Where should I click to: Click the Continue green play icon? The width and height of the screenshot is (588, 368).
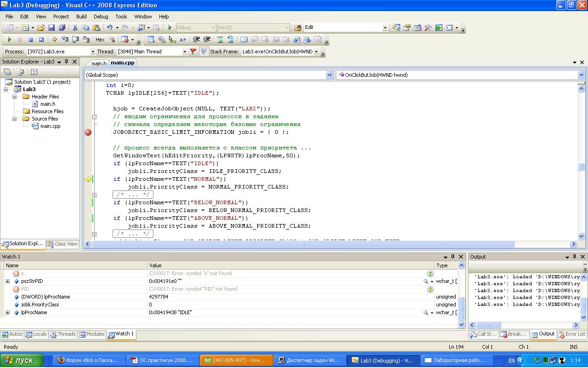pos(9,40)
